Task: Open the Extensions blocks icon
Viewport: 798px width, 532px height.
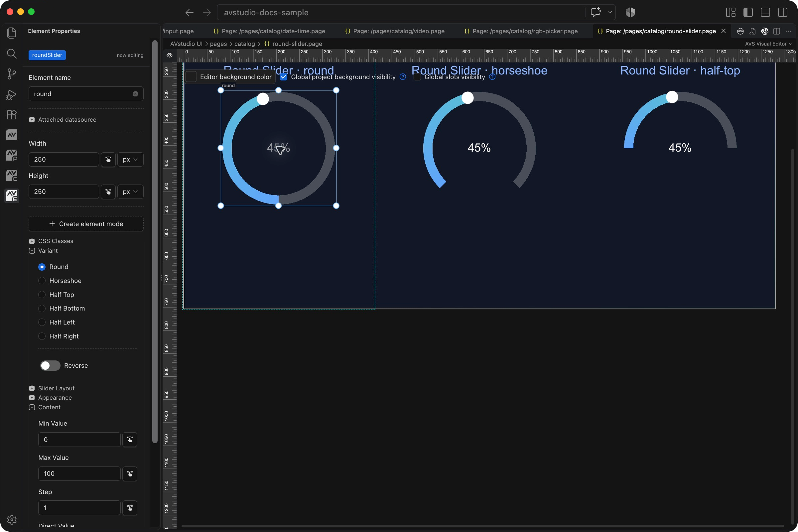Action: (x=12, y=115)
